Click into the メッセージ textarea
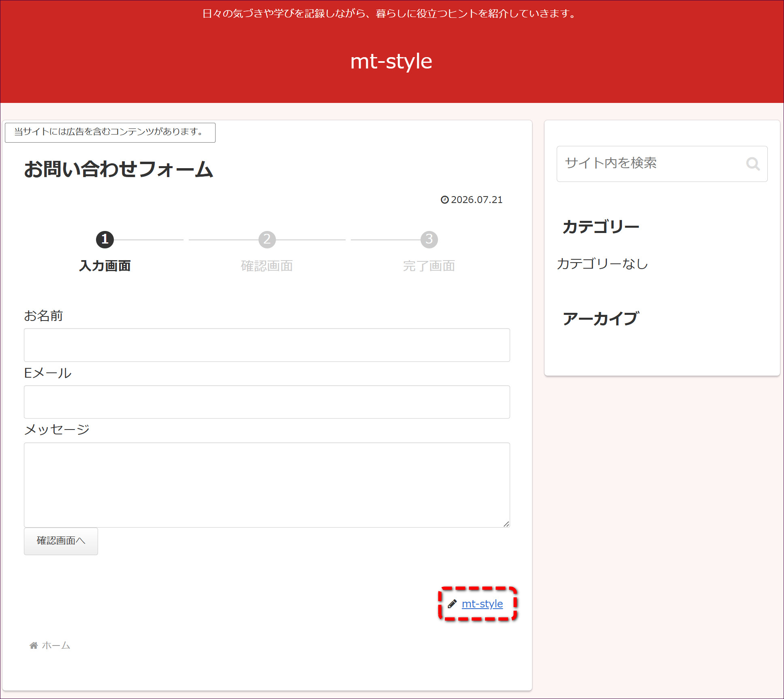This screenshot has height=699, width=784. (267, 485)
